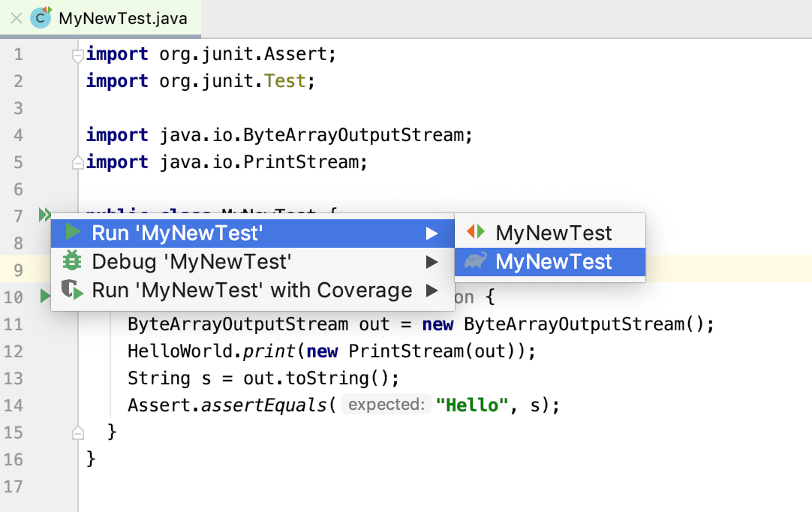Image resolution: width=812 pixels, height=512 pixels.
Task: Expand the submenu arrow for Run 'MyNewTest'
Action: pyautogui.click(x=432, y=233)
